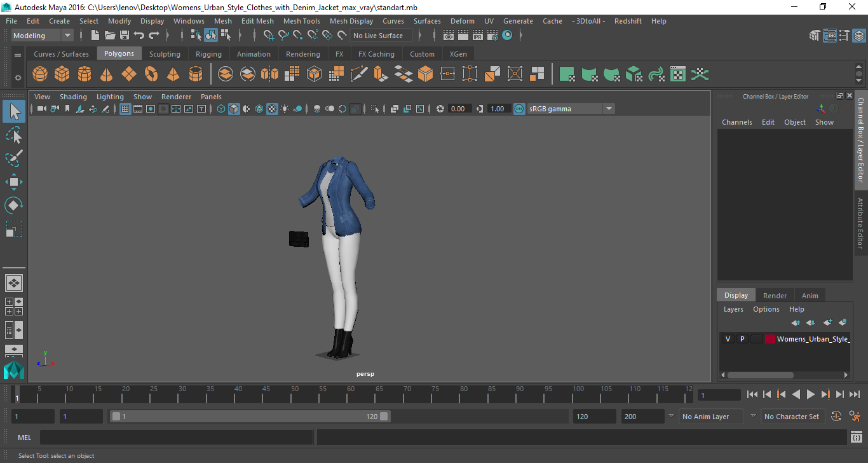Save the scene with floppy disk icon
Screen dimensions: 868x463
click(125, 36)
